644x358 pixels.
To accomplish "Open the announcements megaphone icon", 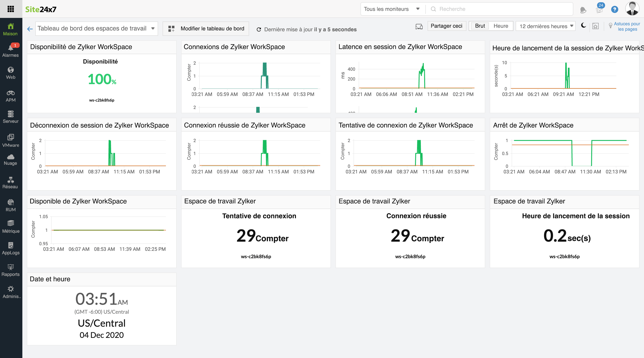I will (x=583, y=10).
